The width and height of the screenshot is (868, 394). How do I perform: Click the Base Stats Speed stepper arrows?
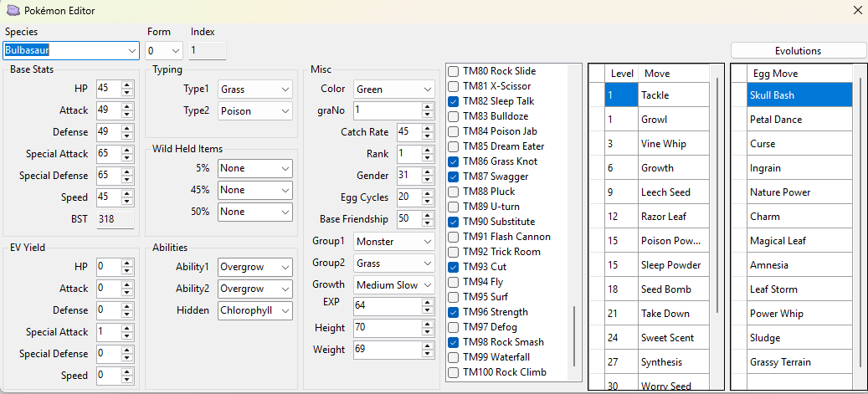128,197
